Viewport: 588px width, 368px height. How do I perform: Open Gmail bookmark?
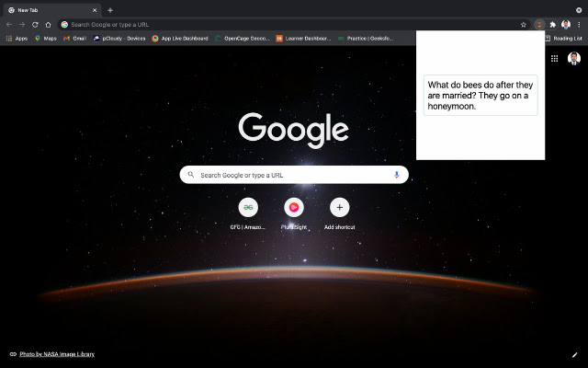pyautogui.click(x=75, y=39)
